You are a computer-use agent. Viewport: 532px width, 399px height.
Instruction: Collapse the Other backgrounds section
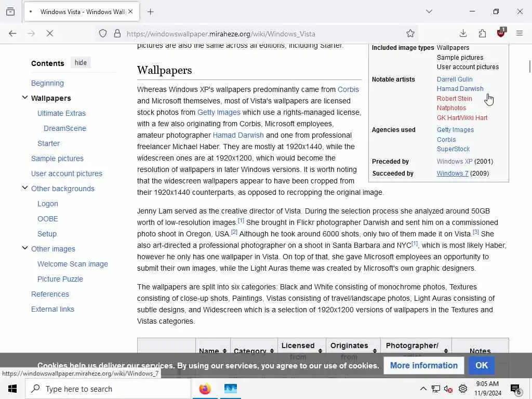[25, 188]
